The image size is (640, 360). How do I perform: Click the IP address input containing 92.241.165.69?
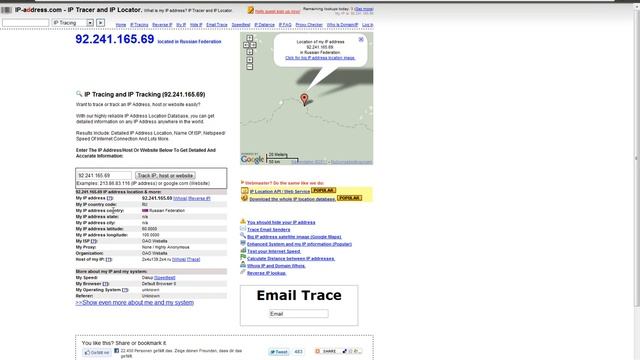tap(104, 176)
